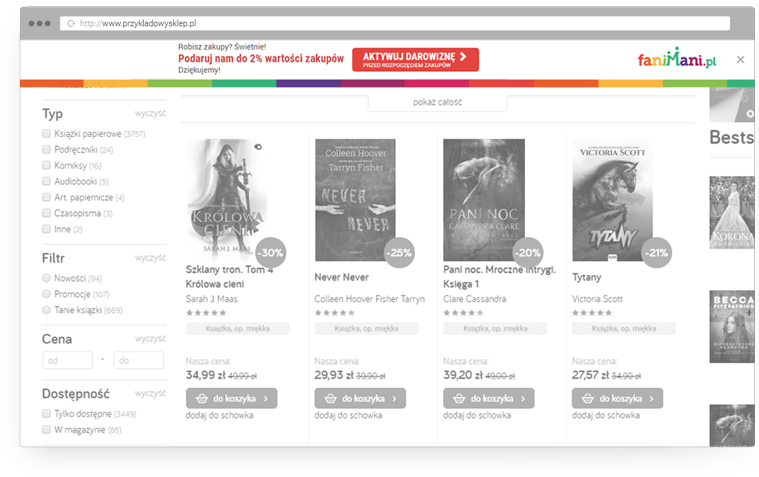Click Książka, op. miękka tag under Never Never
This screenshot has height=477, width=759.
[x=366, y=328]
